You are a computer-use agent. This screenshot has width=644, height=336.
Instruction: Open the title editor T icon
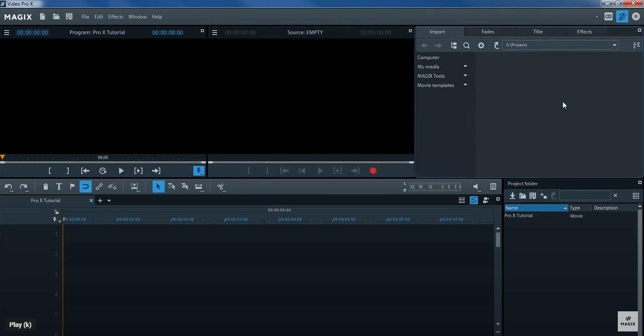click(58, 186)
